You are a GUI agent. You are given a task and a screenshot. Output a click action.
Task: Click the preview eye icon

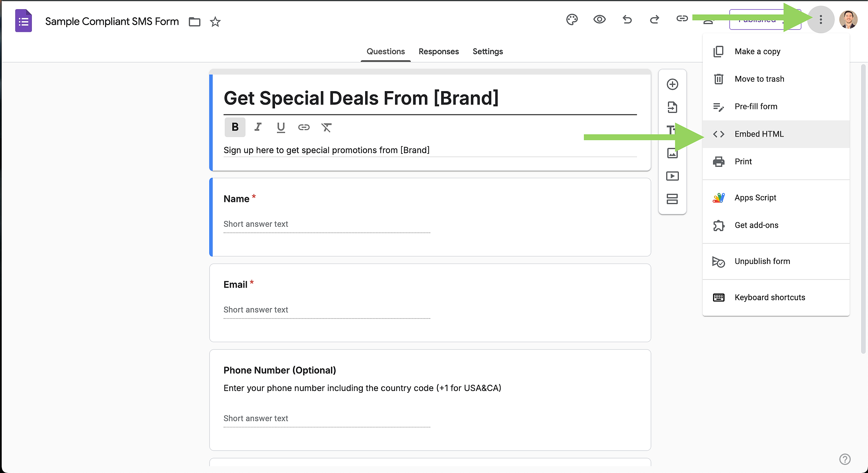tap(599, 20)
